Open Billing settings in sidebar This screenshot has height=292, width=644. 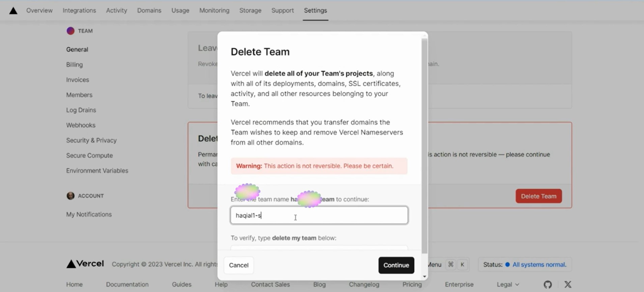(75, 65)
